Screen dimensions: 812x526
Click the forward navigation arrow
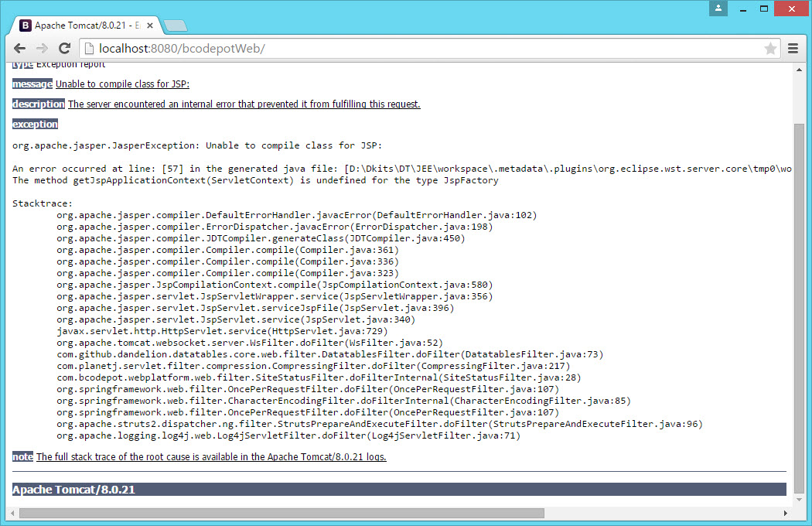[x=42, y=48]
